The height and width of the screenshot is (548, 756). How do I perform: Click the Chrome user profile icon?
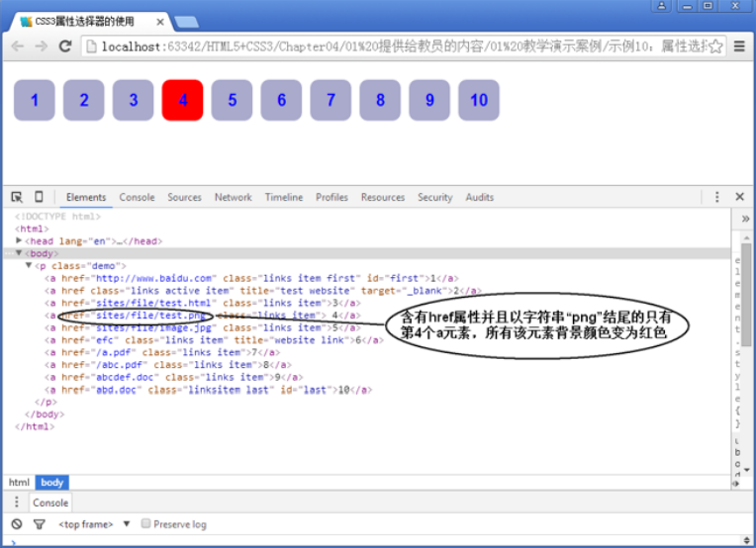(661, 6)
